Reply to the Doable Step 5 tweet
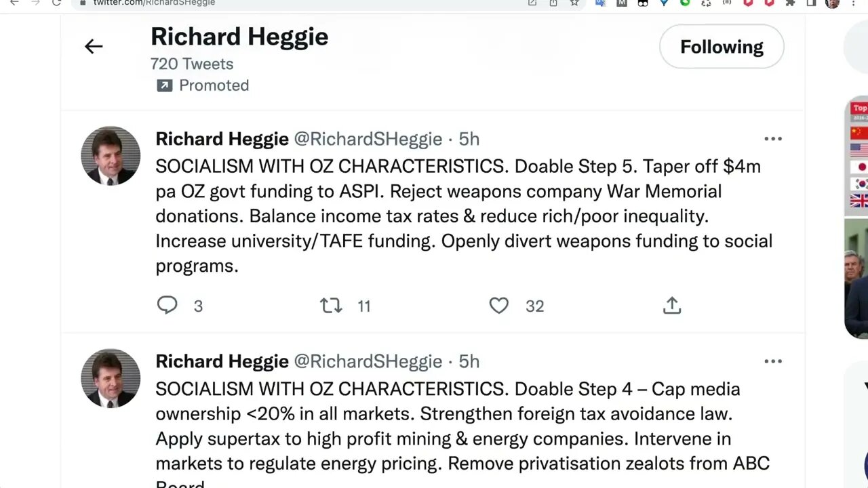868x488 pixels. pos(167,306)
